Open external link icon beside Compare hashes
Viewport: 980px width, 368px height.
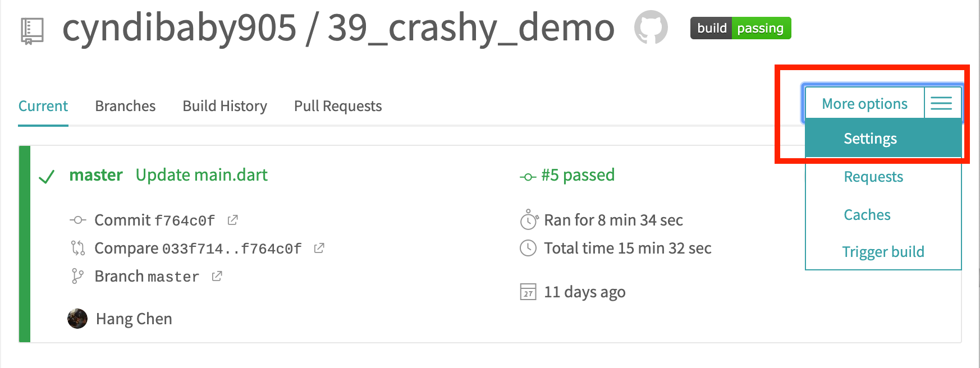point(319,248)
